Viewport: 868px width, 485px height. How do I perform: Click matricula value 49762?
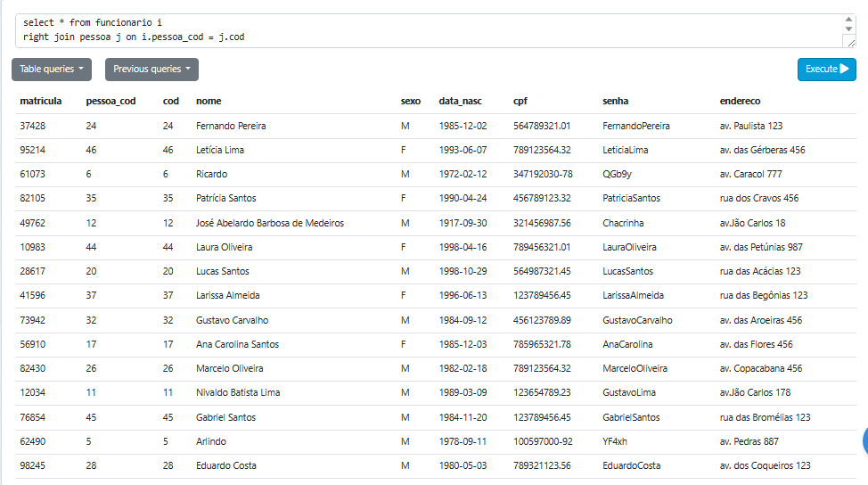pyautogui.click(x=33, y=223)
